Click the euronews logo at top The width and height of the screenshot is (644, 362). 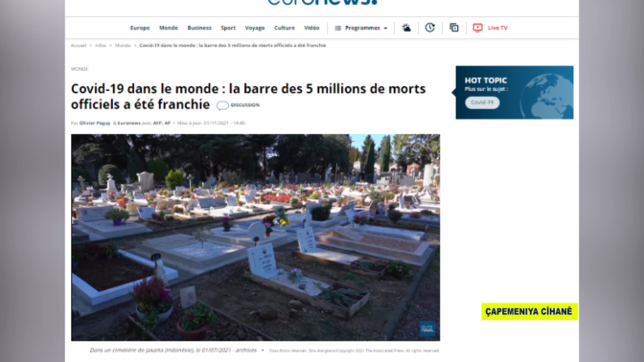coord(322,2)
